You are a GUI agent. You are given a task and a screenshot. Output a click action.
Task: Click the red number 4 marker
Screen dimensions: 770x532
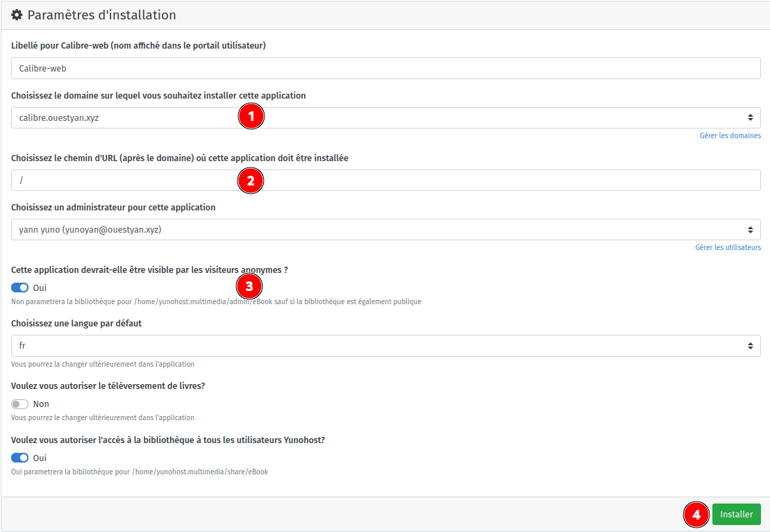[x=696, y=515]
